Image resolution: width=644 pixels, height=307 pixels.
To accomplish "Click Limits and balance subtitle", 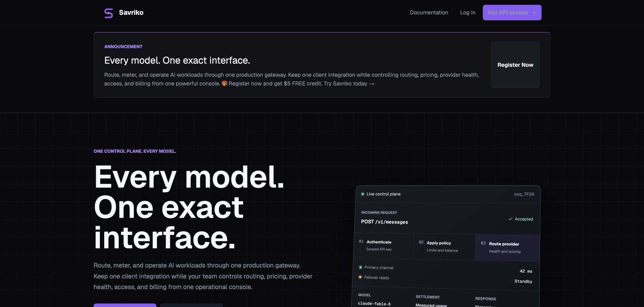I will pyautogui.click(x=442, y=251).
